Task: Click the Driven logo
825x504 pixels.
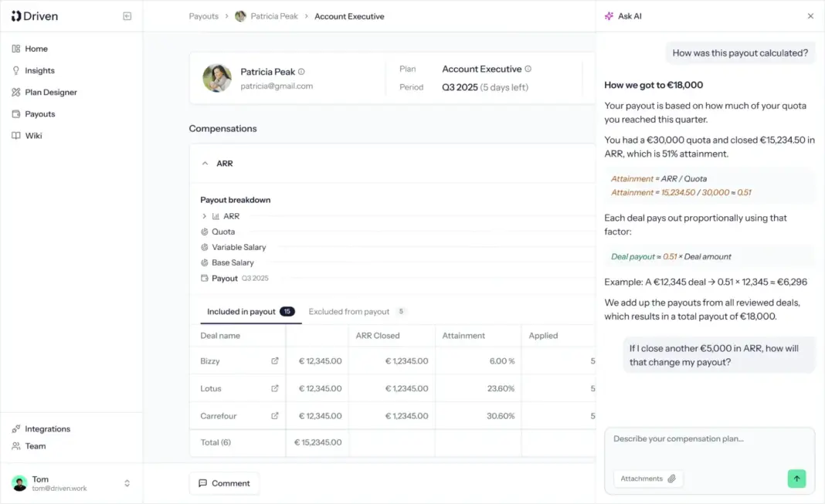Action: (x=35, y=16)
